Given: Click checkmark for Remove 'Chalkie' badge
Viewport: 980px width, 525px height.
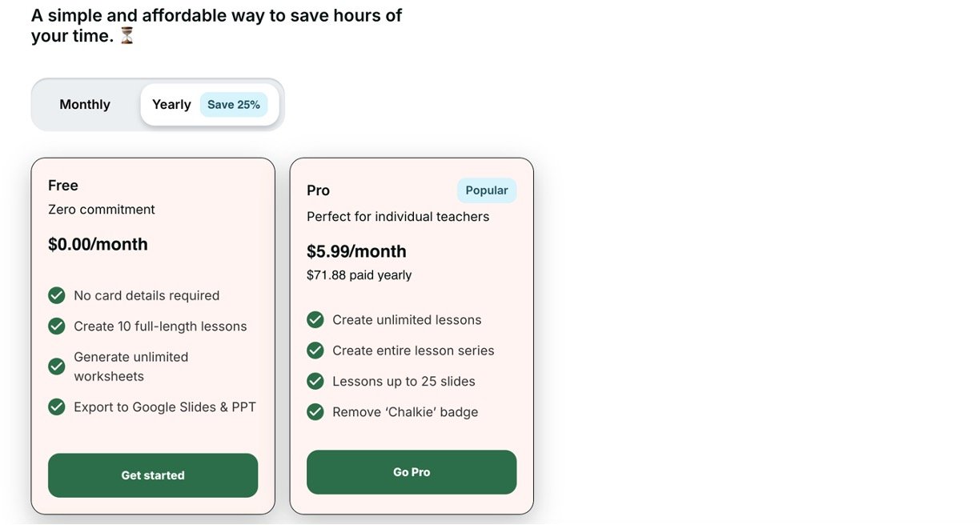Looking at the screenshot, I should click(315, 412).
